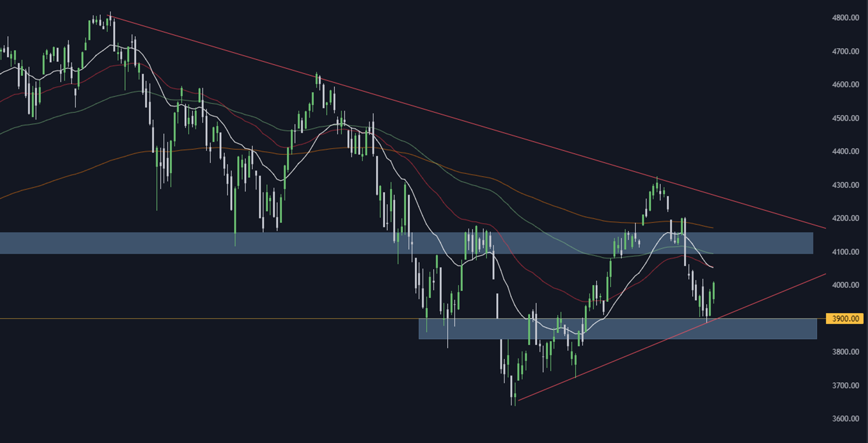Select the horizontal line at 3900

[x=223, y=319]
